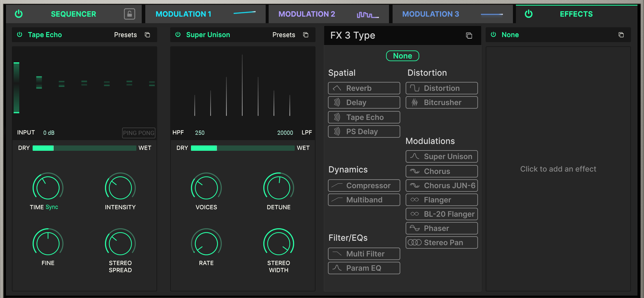Screen dimensions: 644x298
Task: Open the Tape Echo Presets menu
Action: point(125,35)
